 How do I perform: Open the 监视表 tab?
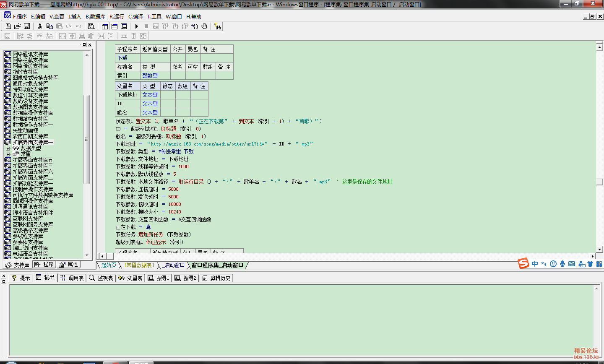point(101,278)
